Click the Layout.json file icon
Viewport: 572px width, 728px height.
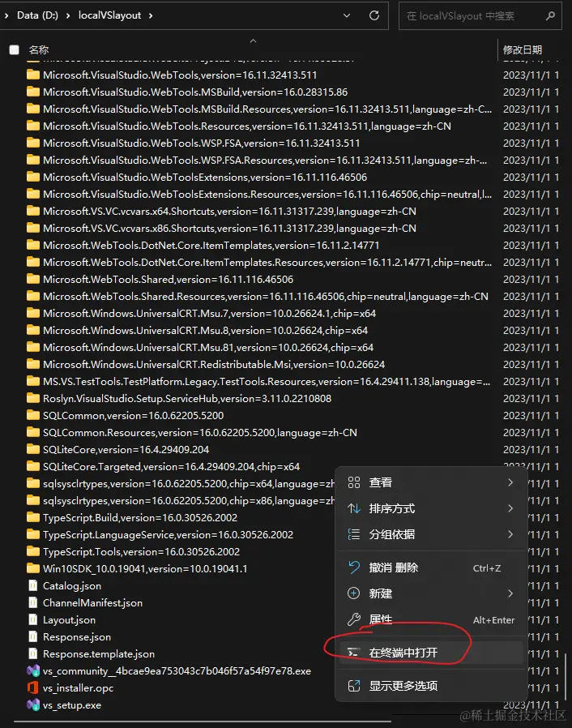click(33, 619)
